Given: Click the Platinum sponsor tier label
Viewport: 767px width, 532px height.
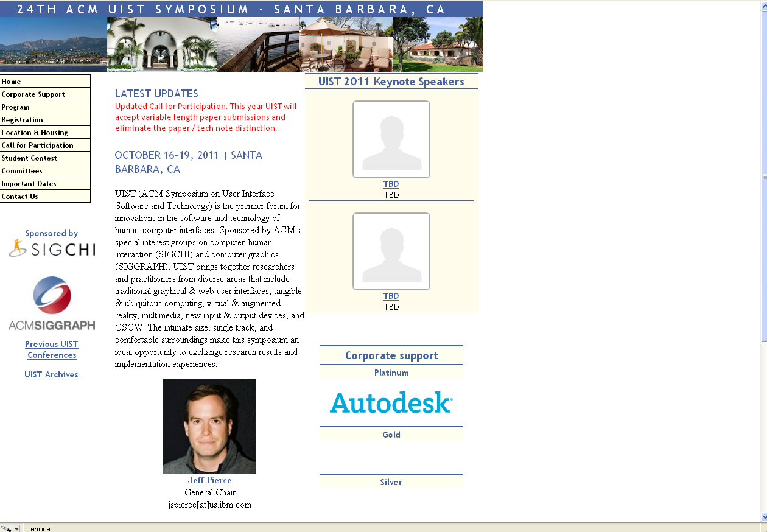Looking at the screenshot, I should point(391,373).
